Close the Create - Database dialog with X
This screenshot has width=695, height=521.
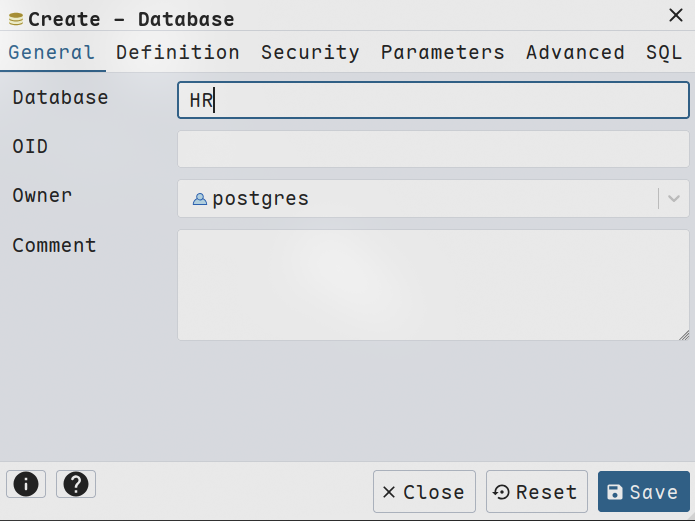[x=675, y=14]
